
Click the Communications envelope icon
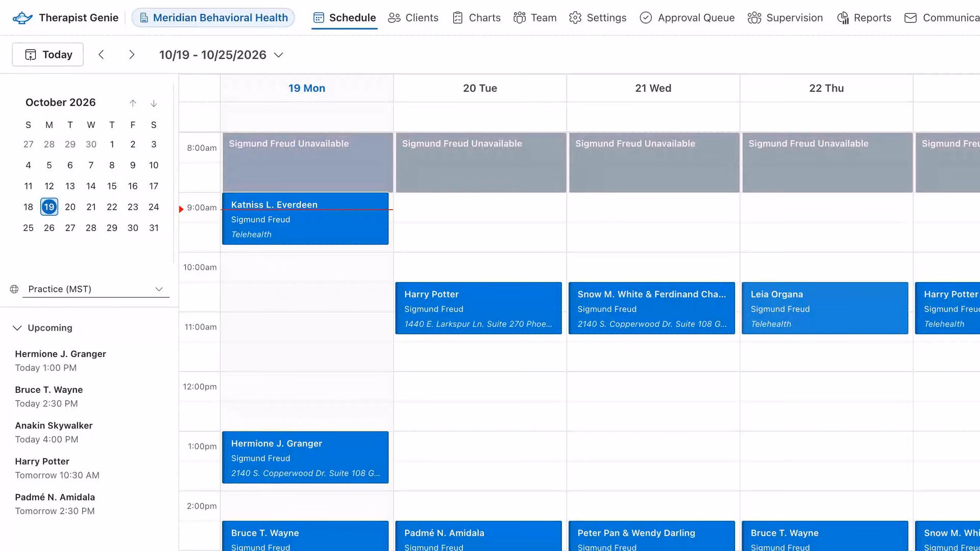(x=911, y=18)
